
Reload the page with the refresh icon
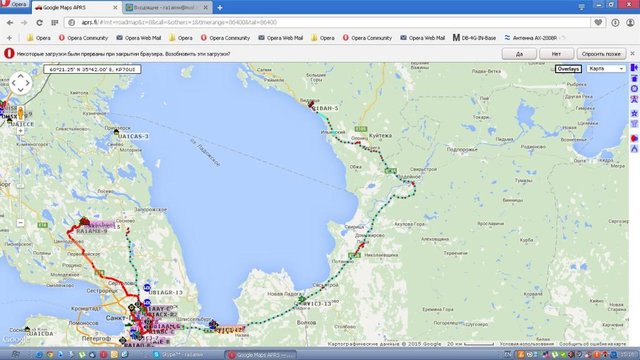(x=39, y=22)
